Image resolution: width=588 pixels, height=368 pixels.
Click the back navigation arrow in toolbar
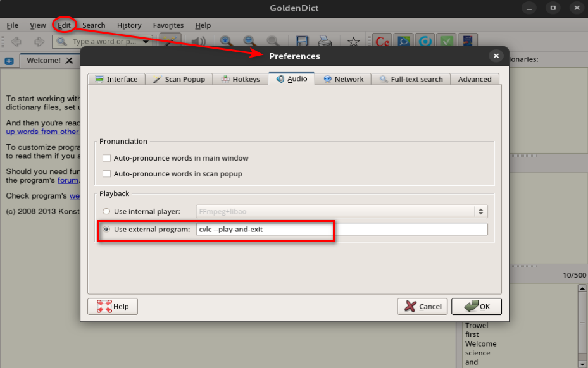coord(16,41)
